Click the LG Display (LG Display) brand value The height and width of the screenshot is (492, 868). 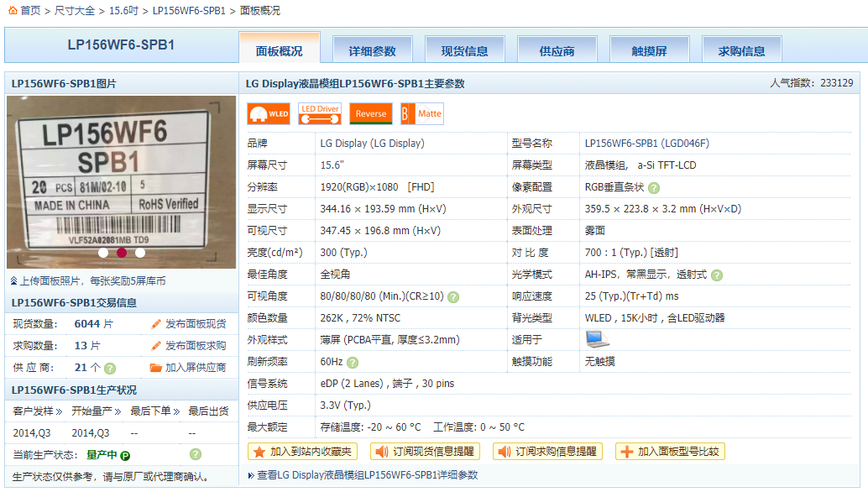[x=372, y=144]
